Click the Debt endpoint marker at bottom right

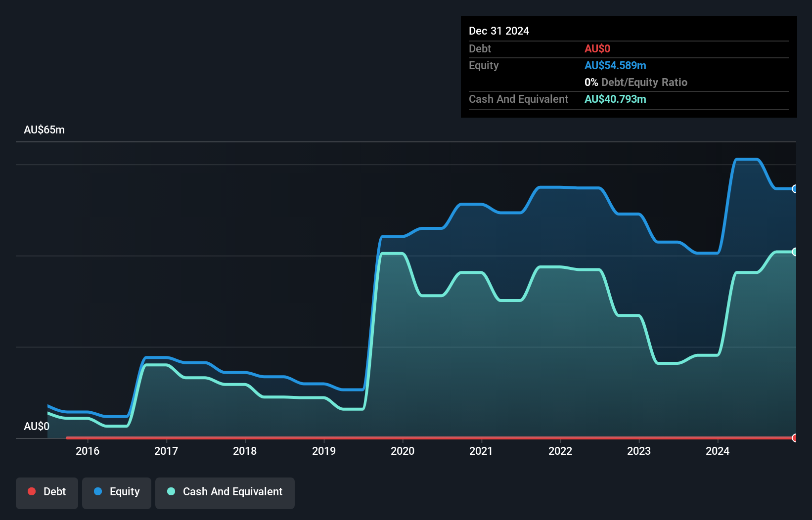click(x=794, y=438)
